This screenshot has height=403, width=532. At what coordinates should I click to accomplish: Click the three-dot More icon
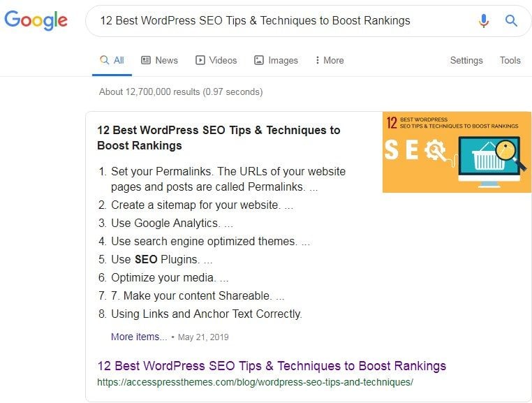(317, 60)
